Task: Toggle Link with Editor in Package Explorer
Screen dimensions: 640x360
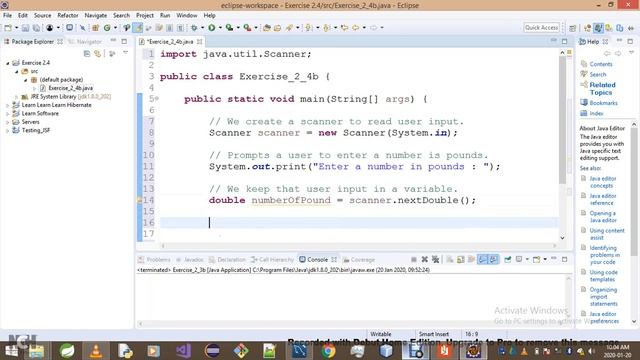Action: tap(98, 53)
